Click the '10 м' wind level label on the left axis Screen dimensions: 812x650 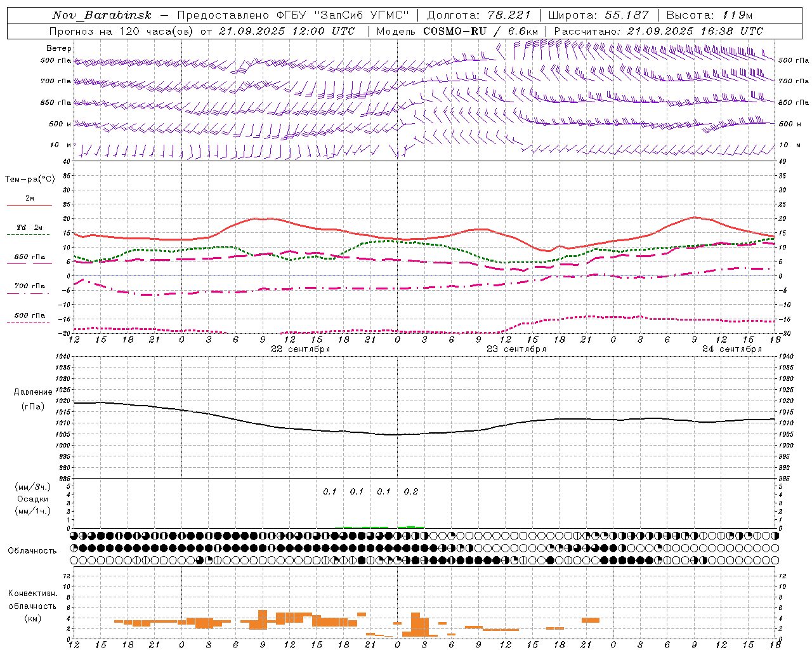pos(61,145)
